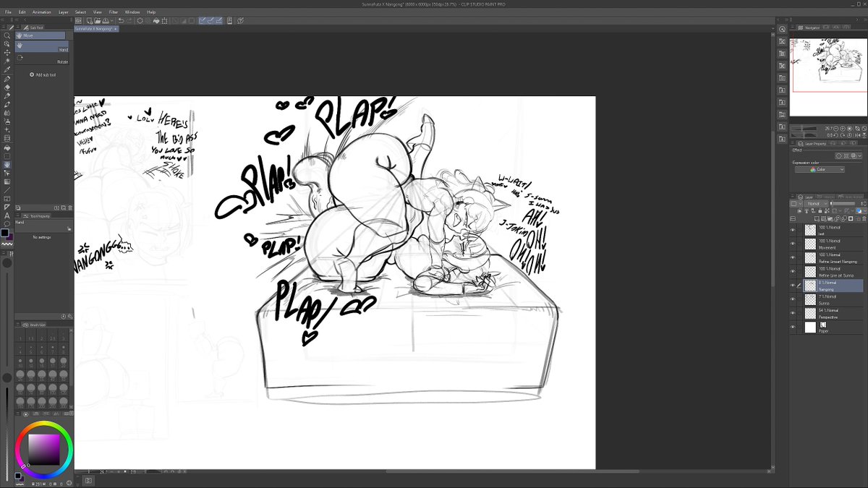Toggle visibility of the Paper layer
This screenshot has height=488, width=868.
793,327
